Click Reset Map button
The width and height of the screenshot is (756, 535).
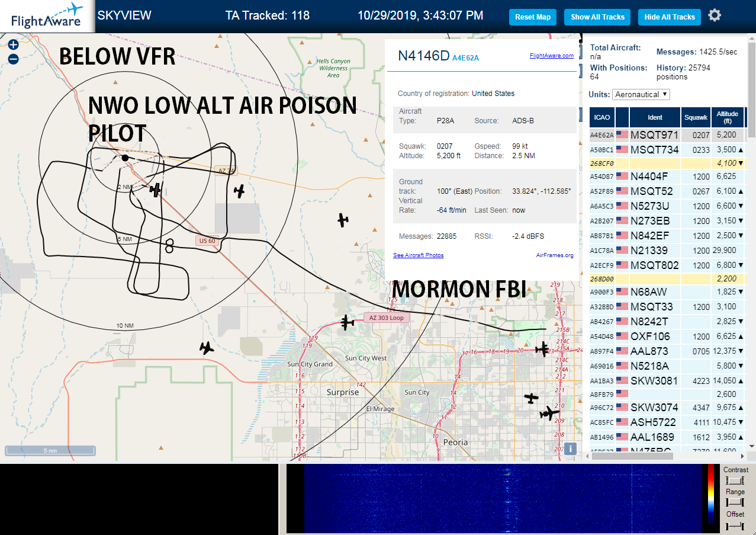click(533, 17)
